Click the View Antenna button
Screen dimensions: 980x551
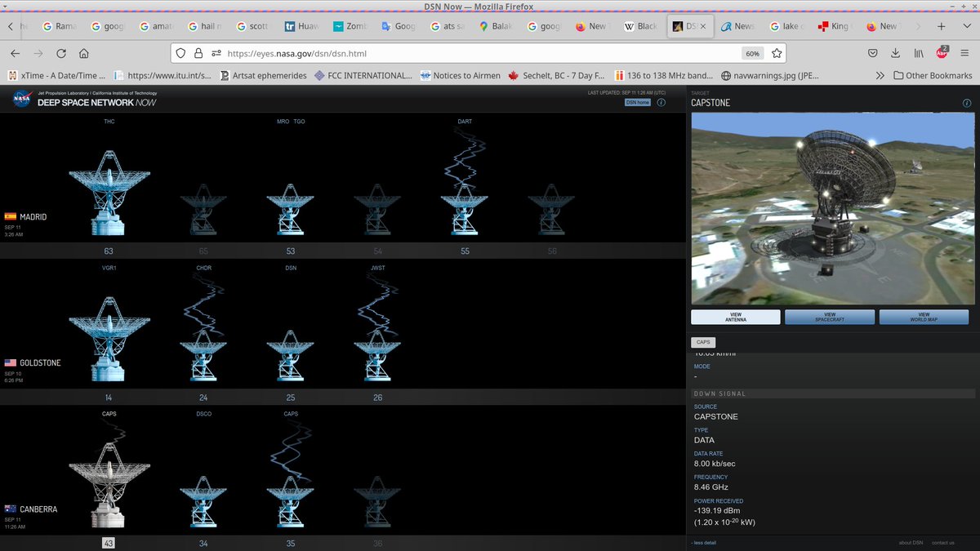click(x=735, y=317)
